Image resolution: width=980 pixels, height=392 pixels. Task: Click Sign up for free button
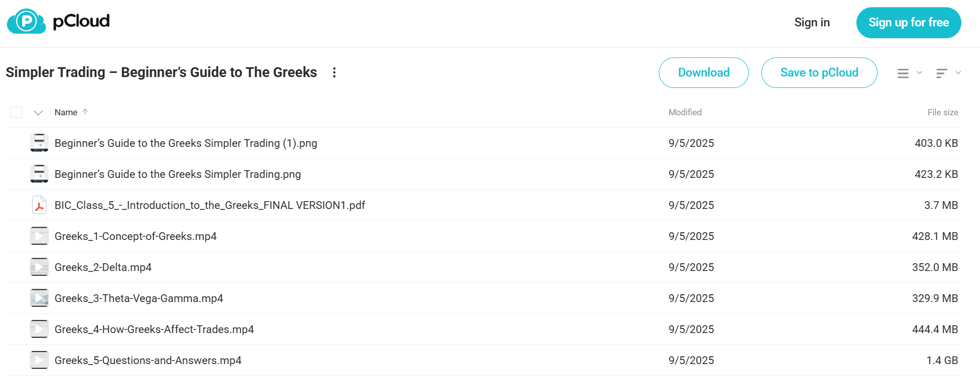click(909, 23)
